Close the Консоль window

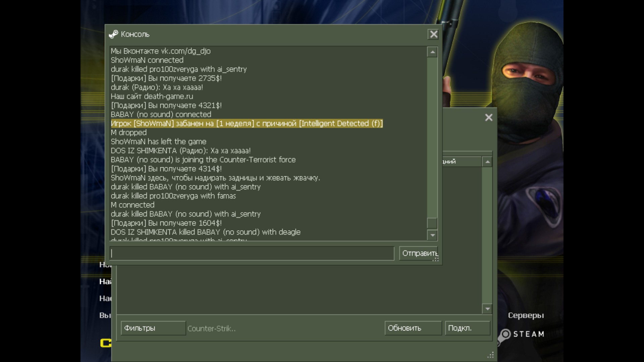(x=433, y=34)
